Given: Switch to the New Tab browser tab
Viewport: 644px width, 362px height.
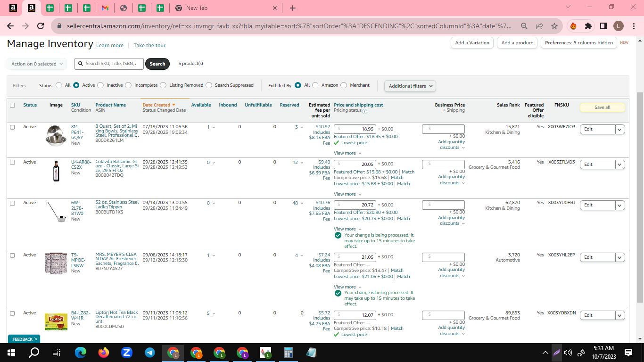Looking at the screenshot, I should tap(226, 8).
